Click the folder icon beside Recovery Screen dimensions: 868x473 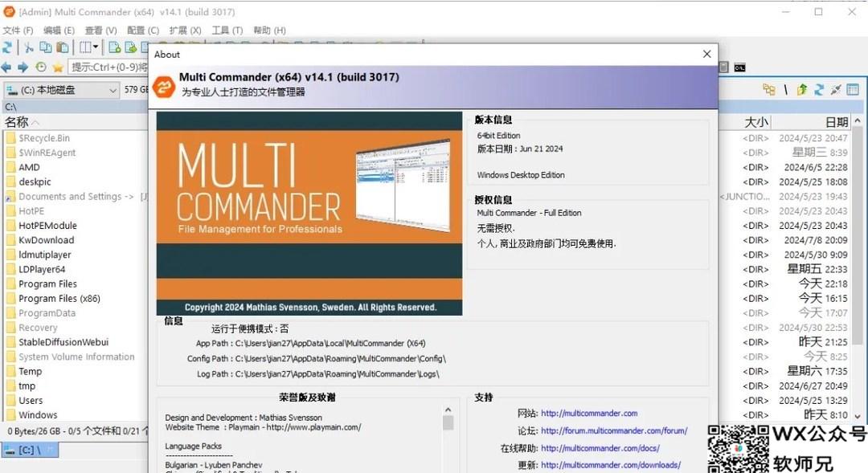pos(10,328)
